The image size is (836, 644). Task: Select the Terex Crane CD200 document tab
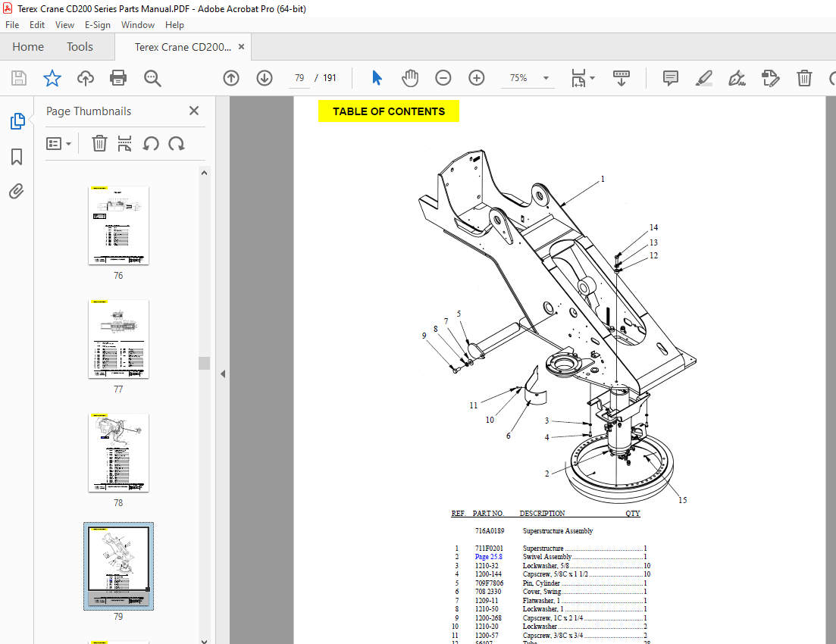tap(183, 47)
